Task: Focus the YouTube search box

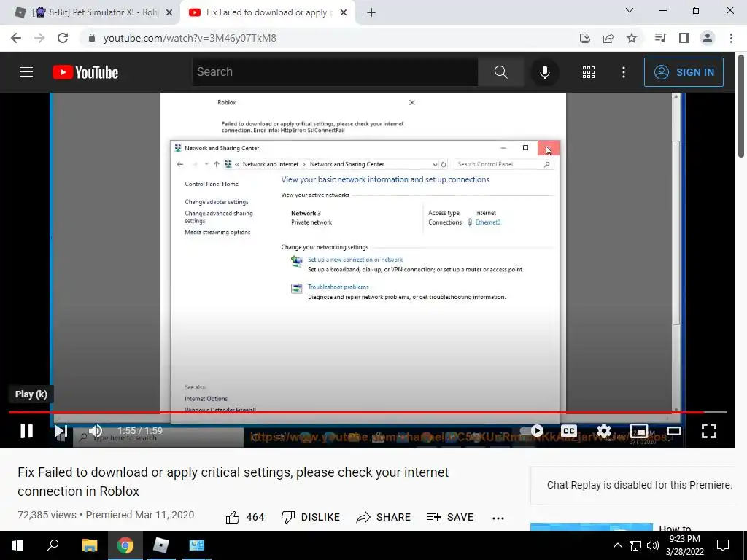Action: pos(335,72)
